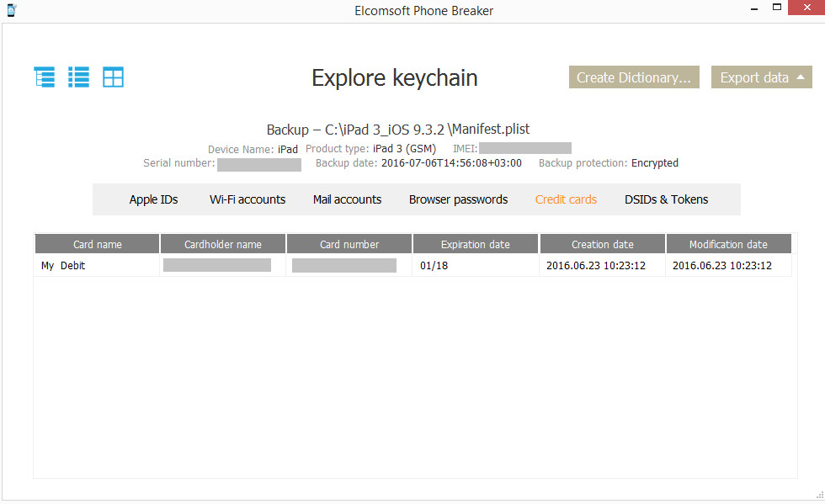This screenshot has height=504, width=825.
Task: Switch to tree view icon
Action: [44, 77]
